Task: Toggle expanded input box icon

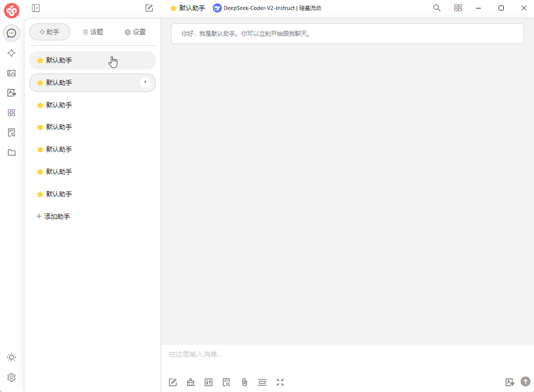Action: 280,382
